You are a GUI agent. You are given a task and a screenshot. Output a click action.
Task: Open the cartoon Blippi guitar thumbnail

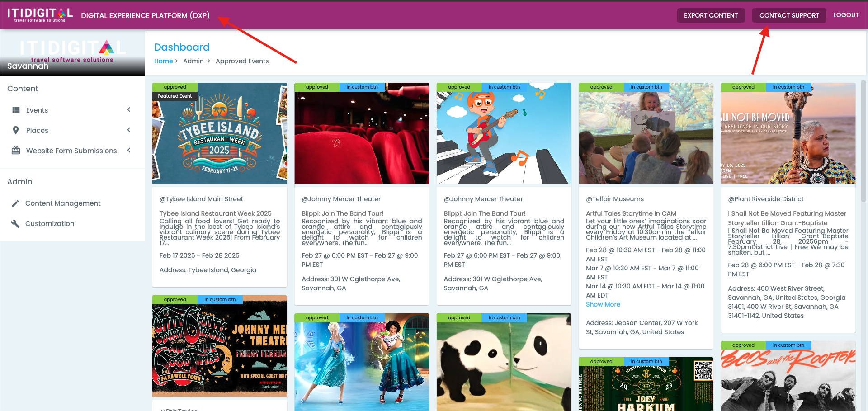tap(504, 133)
